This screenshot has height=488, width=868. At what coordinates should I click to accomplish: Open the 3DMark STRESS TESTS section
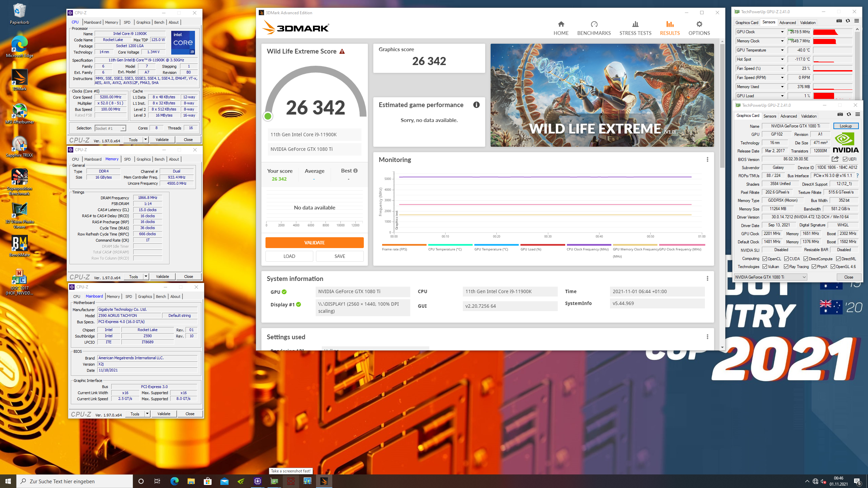coord(635,28)
